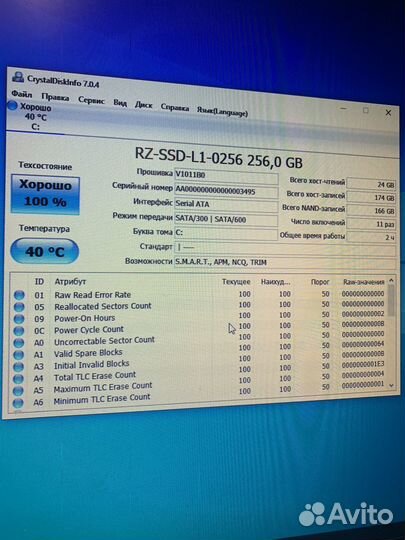Click the 40 °C temperature button
This screenshot has width=405, height=540.
pos(45,251)
